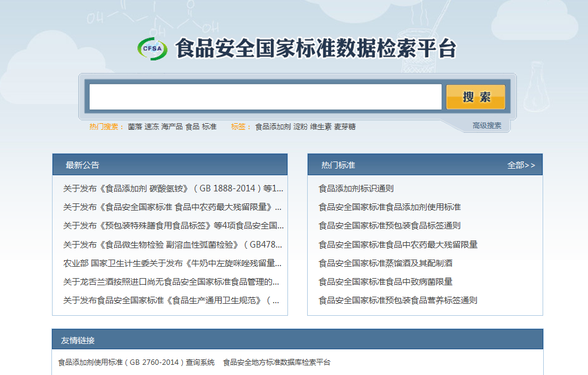588x375 pixels.
Task: Select hot search keyword 速冻
Action: (152, 127)
